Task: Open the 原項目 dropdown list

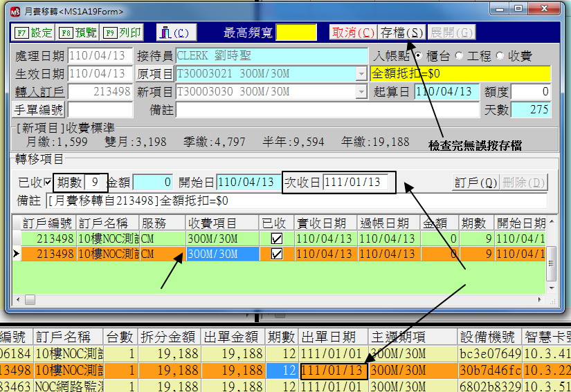Action: (361, 74)
